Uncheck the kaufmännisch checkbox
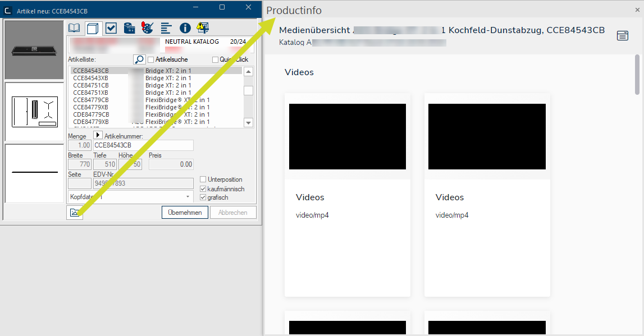The height and width of the screenshot is (336, 644). (203, 189)
